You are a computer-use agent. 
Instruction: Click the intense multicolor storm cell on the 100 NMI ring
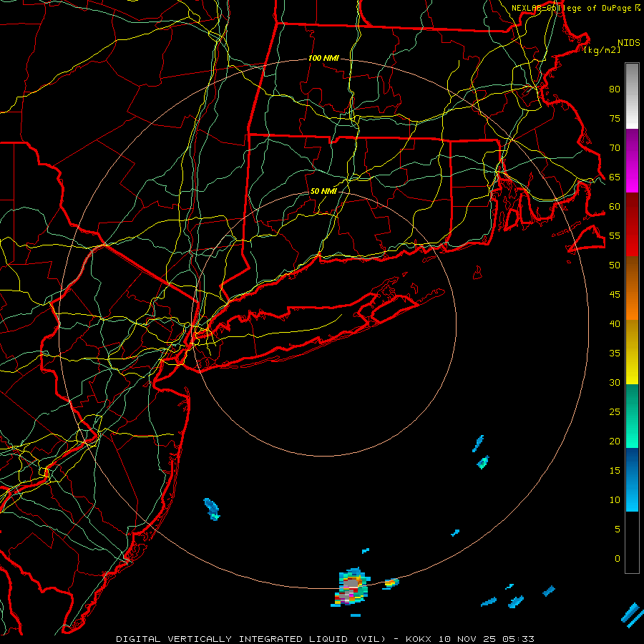click(351, 587)
